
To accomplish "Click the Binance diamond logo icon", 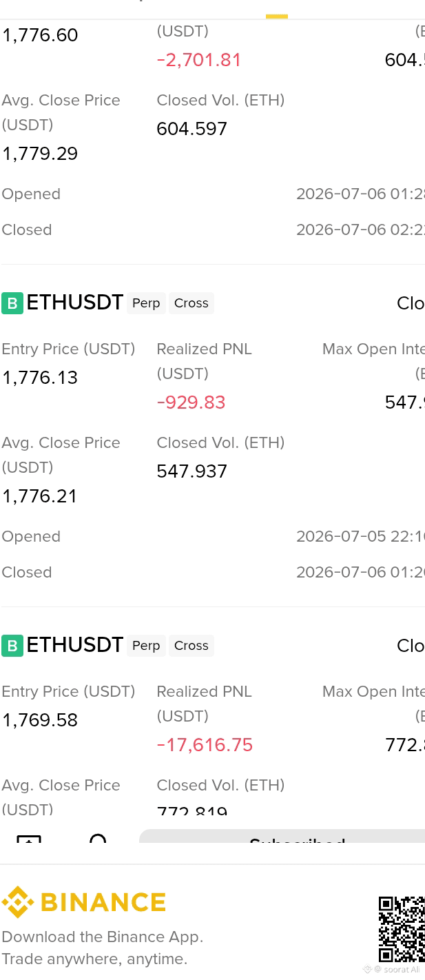I will coord(18,902).
